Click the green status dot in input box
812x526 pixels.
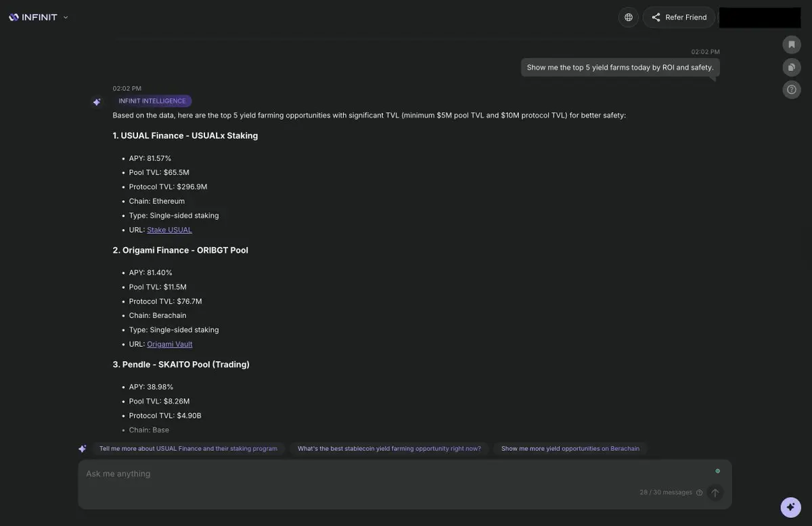click(x=718, y=471)
